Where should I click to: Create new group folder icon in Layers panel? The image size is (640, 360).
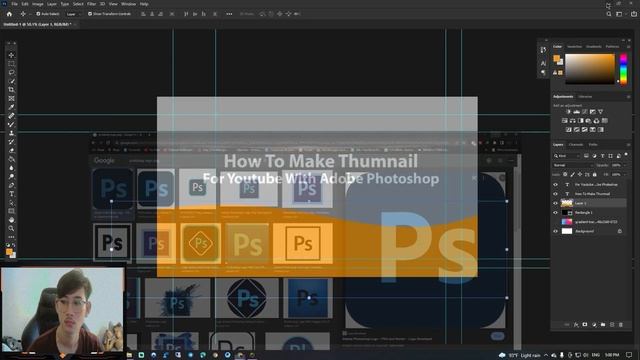pos(603,324)
